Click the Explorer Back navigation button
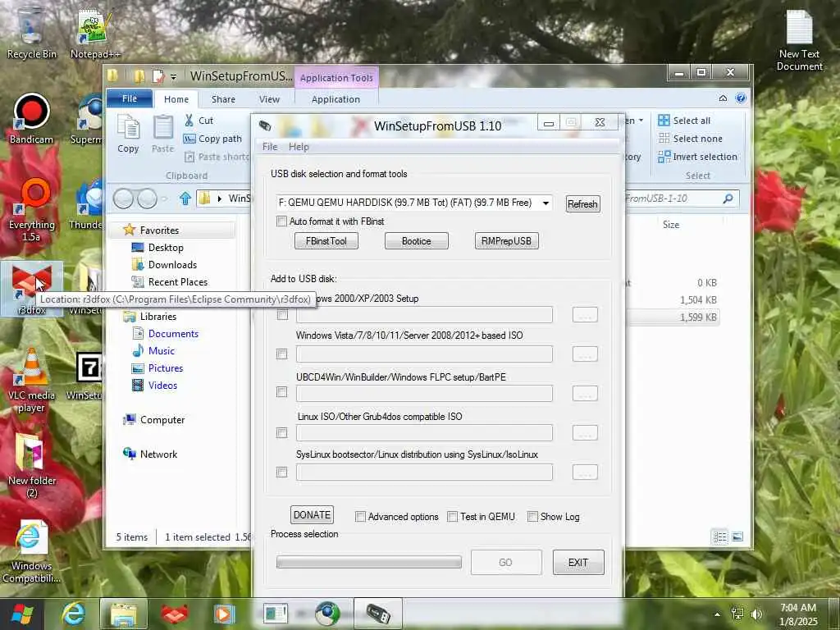 click(x=123, y=199)
